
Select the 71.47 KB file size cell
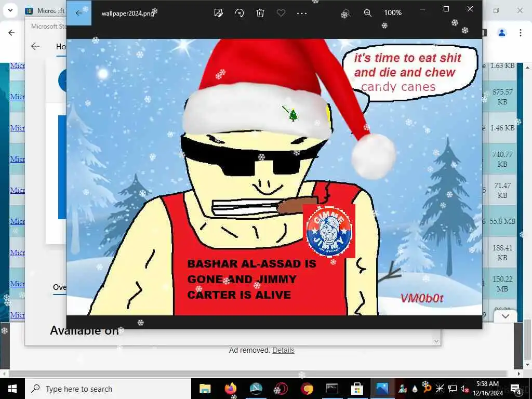(x=502, y=190)
